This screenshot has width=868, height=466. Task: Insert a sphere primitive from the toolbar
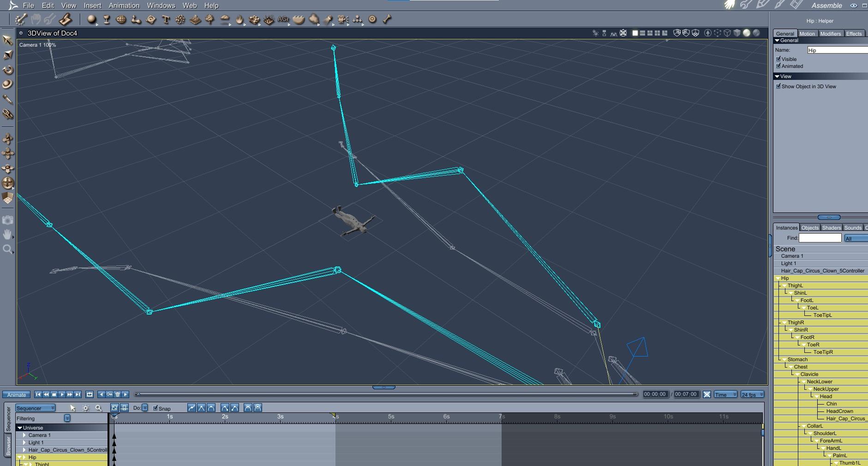pyautogui.click(x=92, y=19)
